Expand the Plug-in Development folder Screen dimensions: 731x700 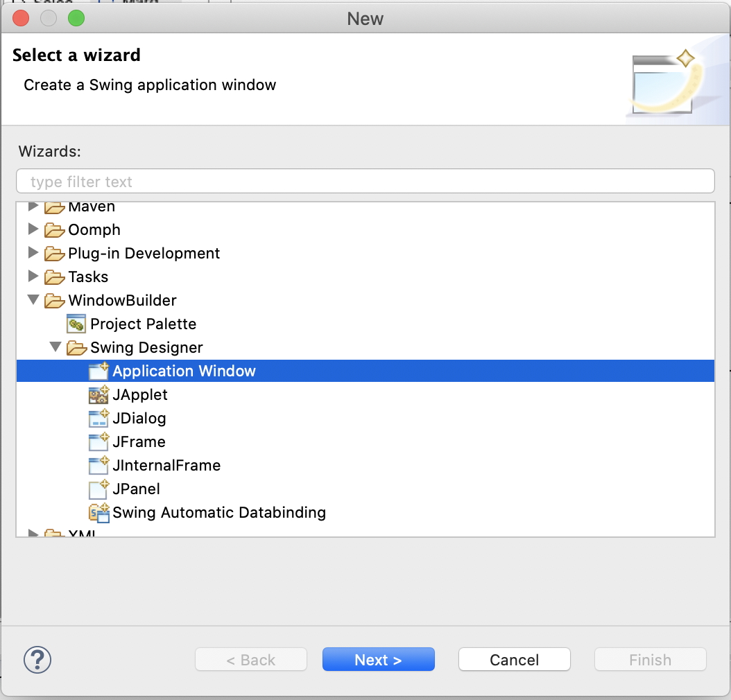(33, 253)
